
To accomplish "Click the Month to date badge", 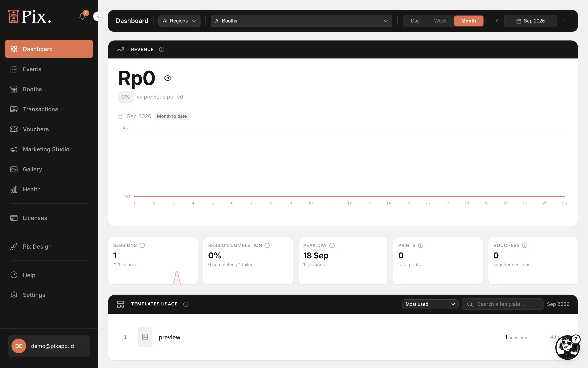I will (x=172, y=116).
